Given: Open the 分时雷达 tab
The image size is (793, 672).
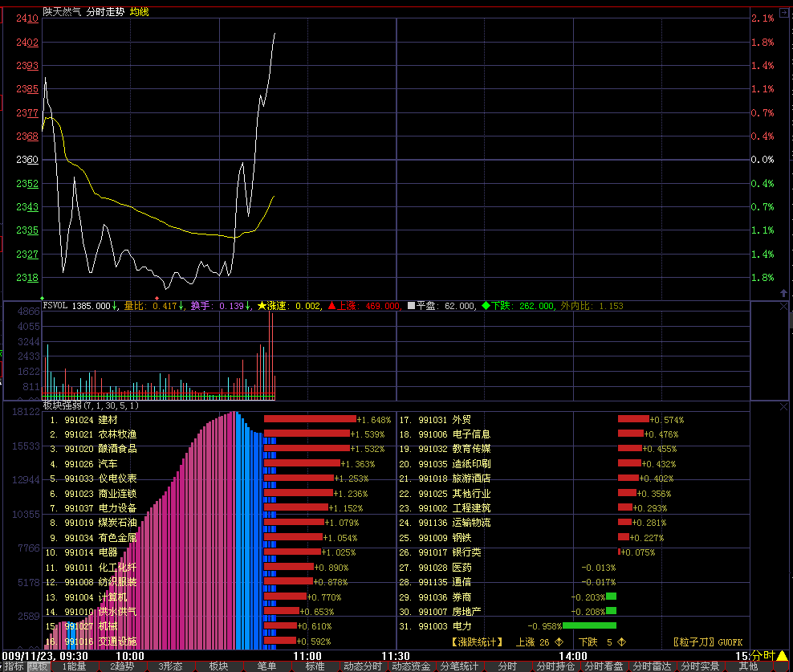Looking at the screenshot, I should point(651,666).
